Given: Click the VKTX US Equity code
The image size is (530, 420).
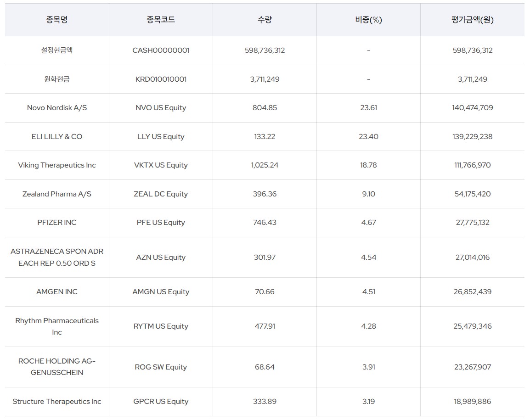Looking at the screenshot, I should pyautogui.click(x=161, y=165).
